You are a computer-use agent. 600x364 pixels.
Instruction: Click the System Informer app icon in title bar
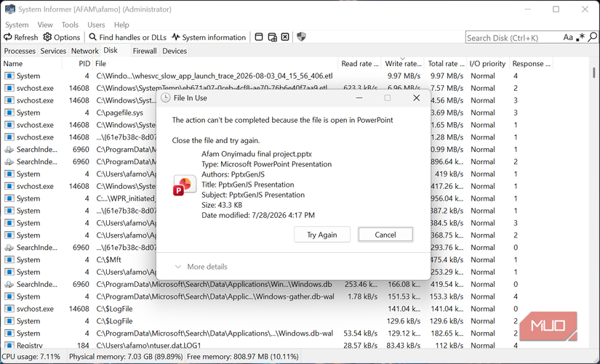(9, 9)
